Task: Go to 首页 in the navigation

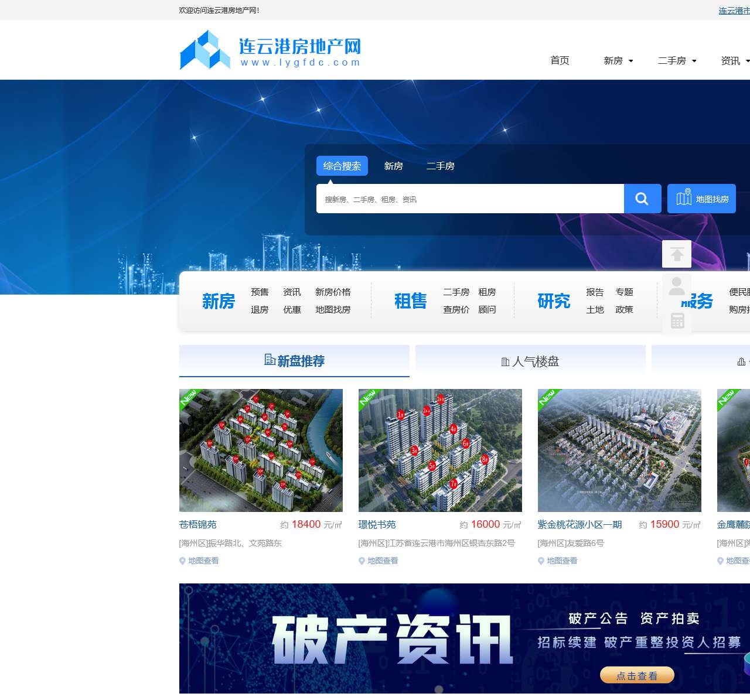Action: point(560,60)
